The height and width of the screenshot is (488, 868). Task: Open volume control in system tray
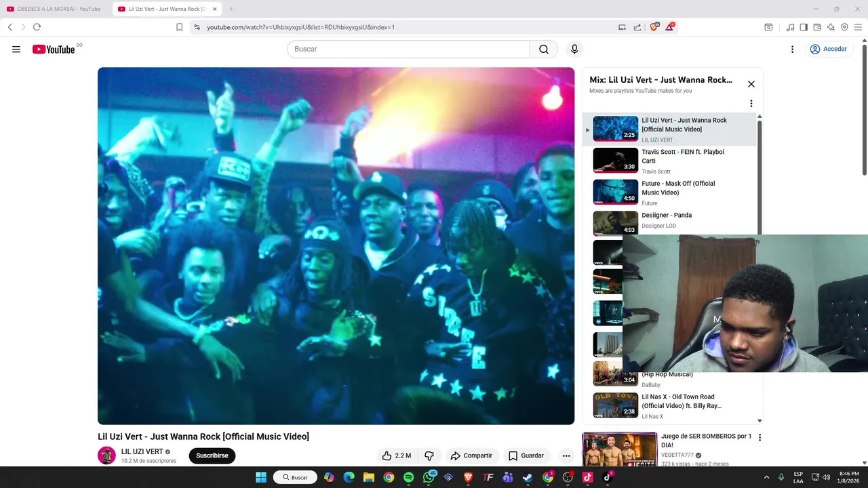click(x=826, y=477)
